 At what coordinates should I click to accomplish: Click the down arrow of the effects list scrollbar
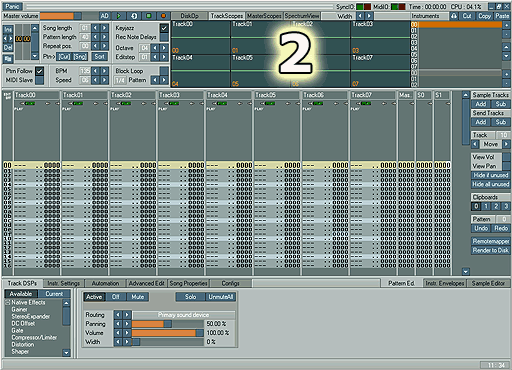(x=66, y=353)
